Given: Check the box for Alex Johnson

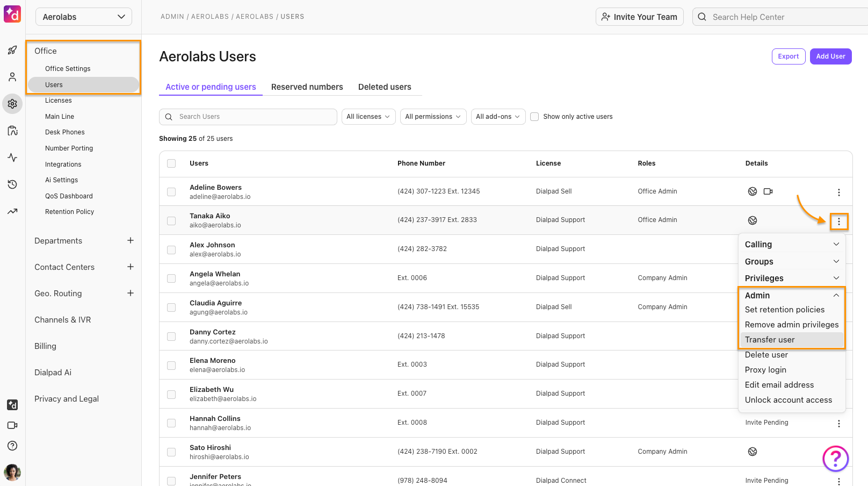Looking at the screenshot, I should click(x=171, y=250).
